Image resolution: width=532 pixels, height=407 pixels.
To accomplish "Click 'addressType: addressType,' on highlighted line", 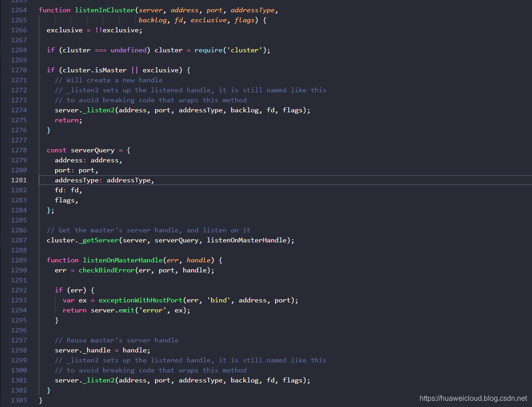I will (x=105, y=180).
